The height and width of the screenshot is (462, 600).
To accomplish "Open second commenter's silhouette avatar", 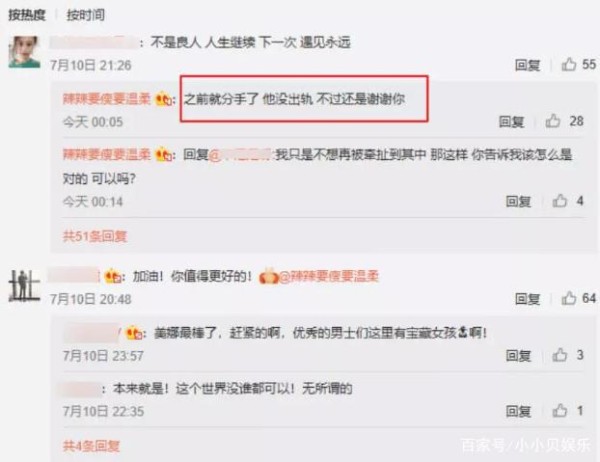I will 24,286.
